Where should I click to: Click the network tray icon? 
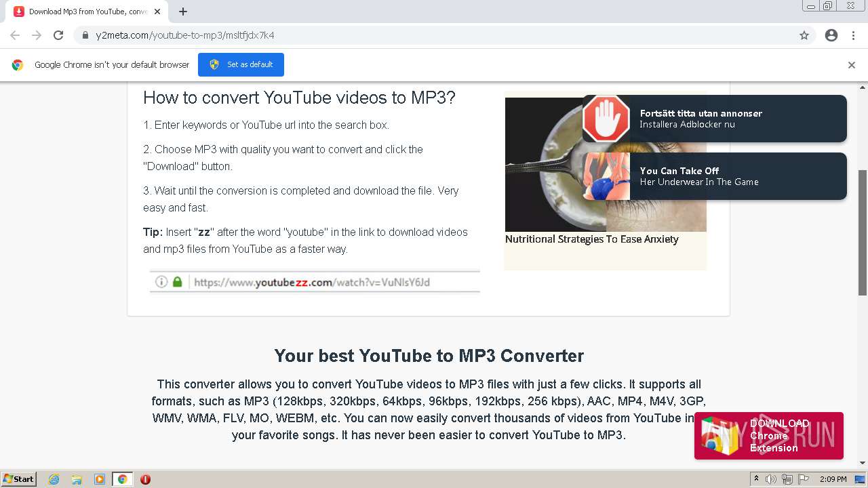coord(787,479)
